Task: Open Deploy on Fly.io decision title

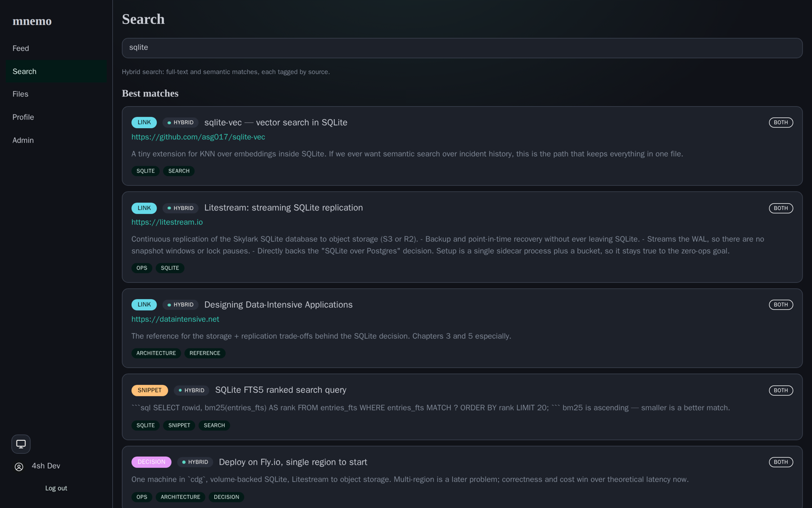Action: point(293,462)
